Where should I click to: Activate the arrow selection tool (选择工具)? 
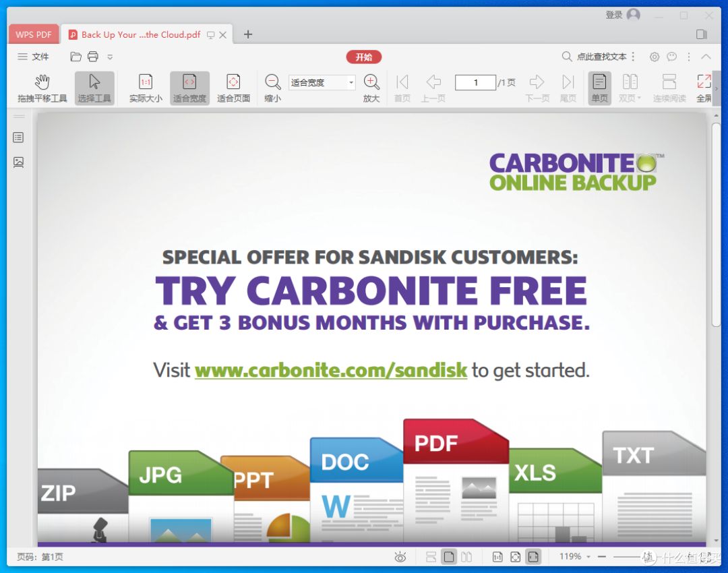[94, 88]
